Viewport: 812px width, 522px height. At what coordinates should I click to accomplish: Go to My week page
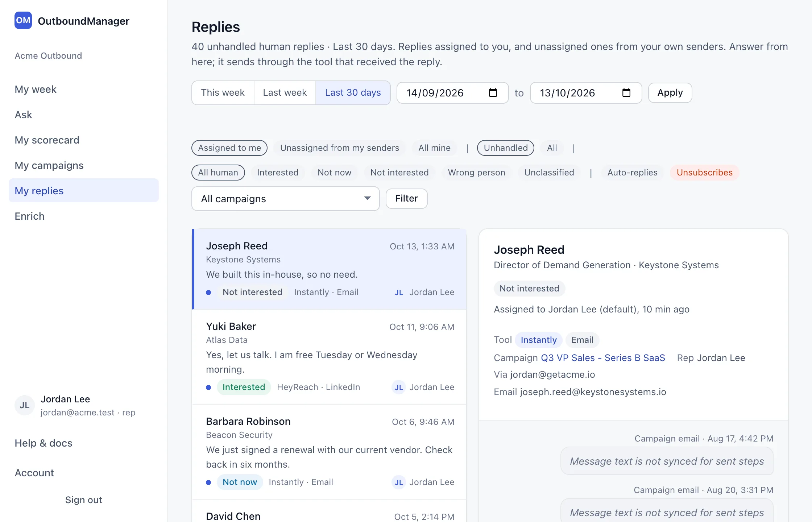[84, 89]
